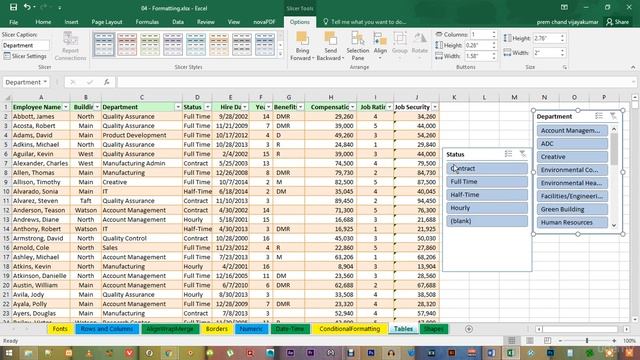Open the ConditionalFormatting sheet tab

[x=350, y=329]
